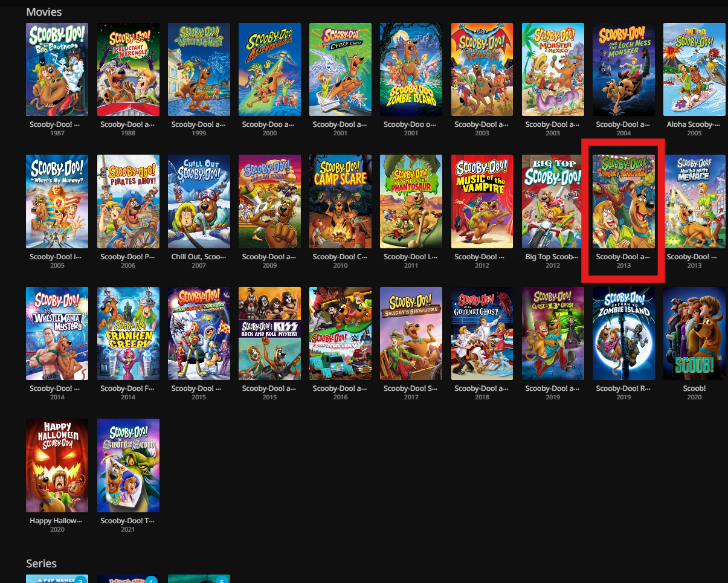Open the Music of the Vampire poster
The image size is (728, 583).
tap(482, 201)
